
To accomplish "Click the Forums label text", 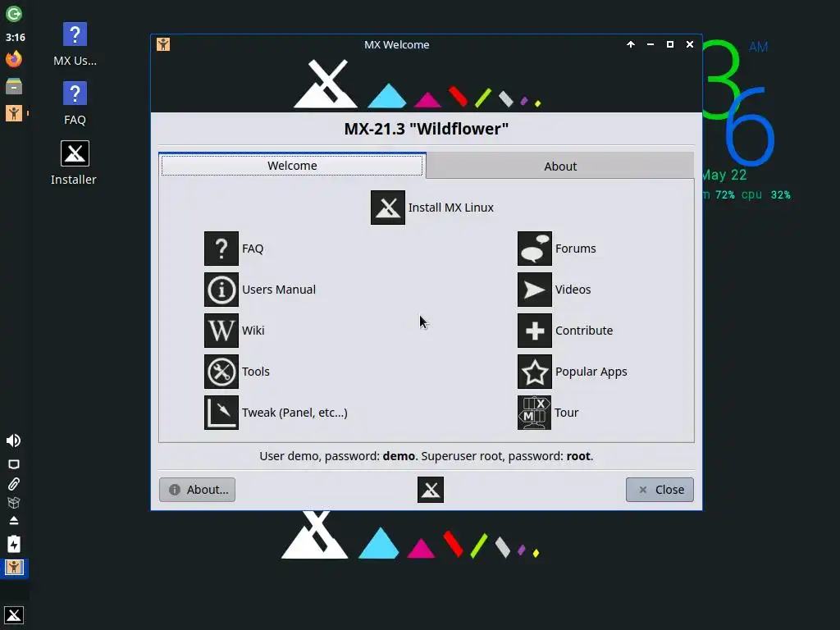I will (x=575, y=249).
